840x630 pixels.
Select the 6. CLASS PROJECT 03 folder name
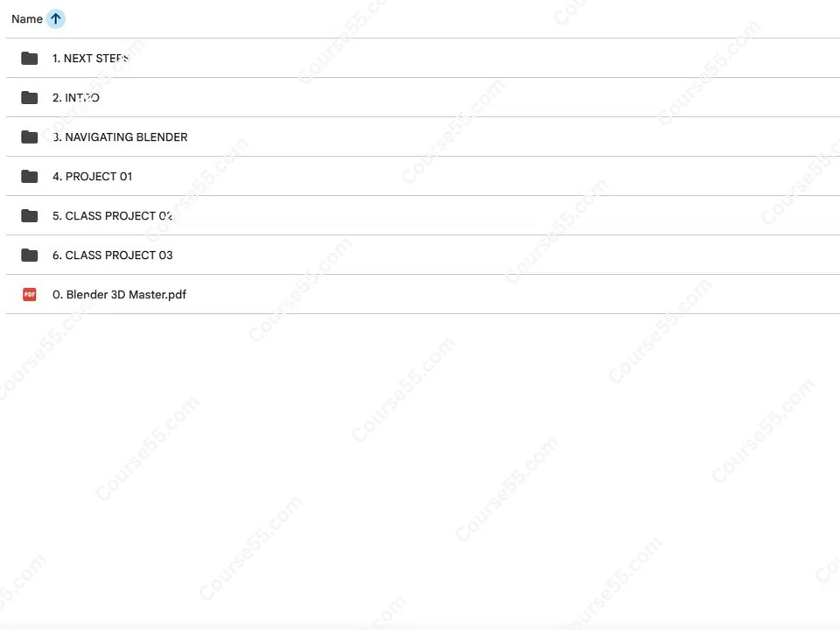tap(113, 255)
